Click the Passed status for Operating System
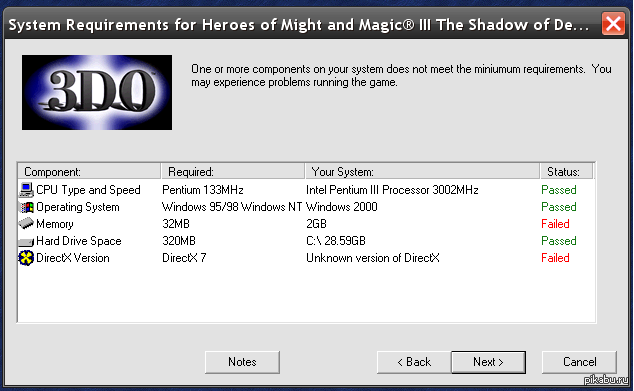The image size is (634, 391). tap(559, 207)
